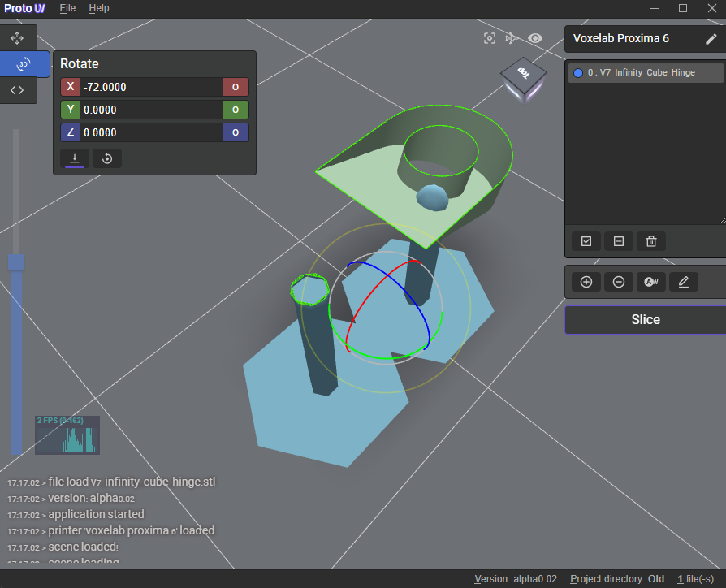Click the Proto UV application logo
The height and width of the screenshot is (588, 726).
[x=24, y=8]
